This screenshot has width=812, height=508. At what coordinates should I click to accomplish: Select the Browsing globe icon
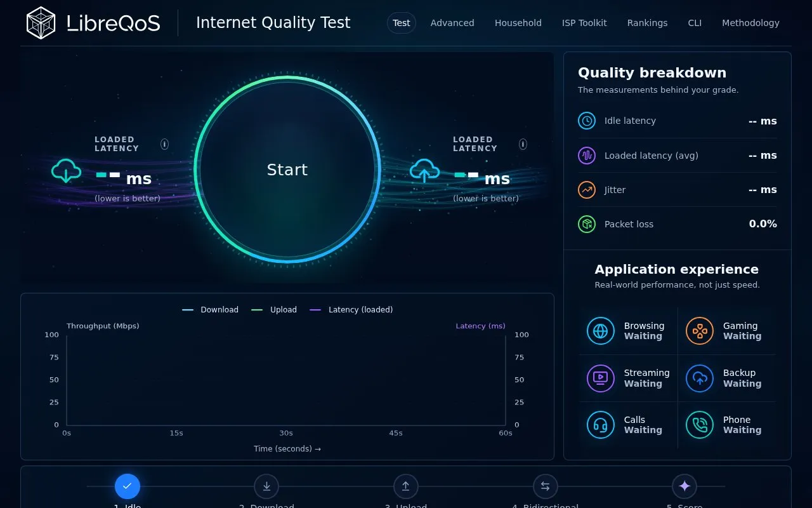tap(601, 331)
